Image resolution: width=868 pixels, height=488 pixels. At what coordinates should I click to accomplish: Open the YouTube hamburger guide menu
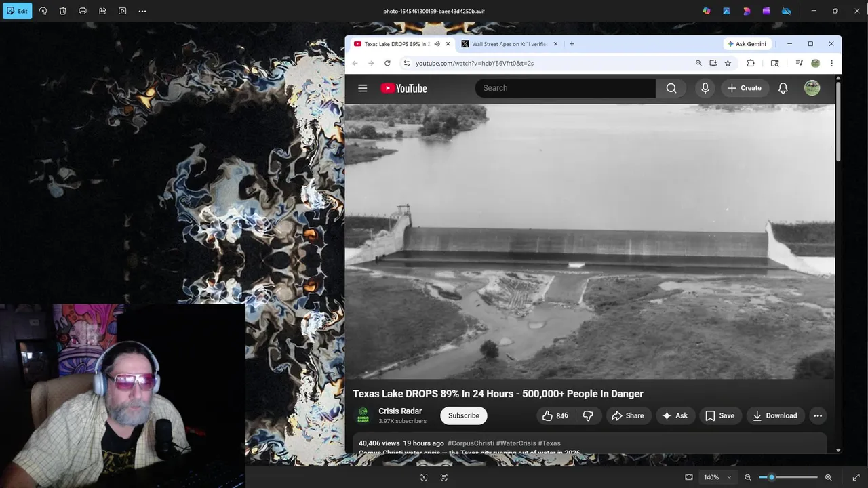click(x=363, y=88)
